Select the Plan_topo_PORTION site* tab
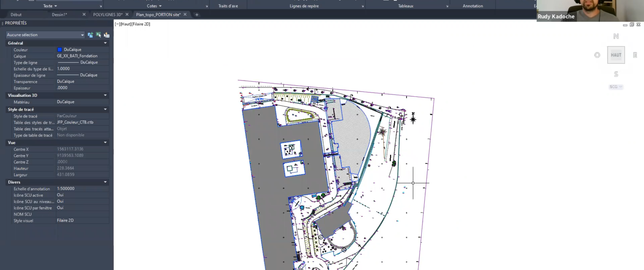Screen dimensions: 644x270 pyautogui.click(x=158, y=15)
